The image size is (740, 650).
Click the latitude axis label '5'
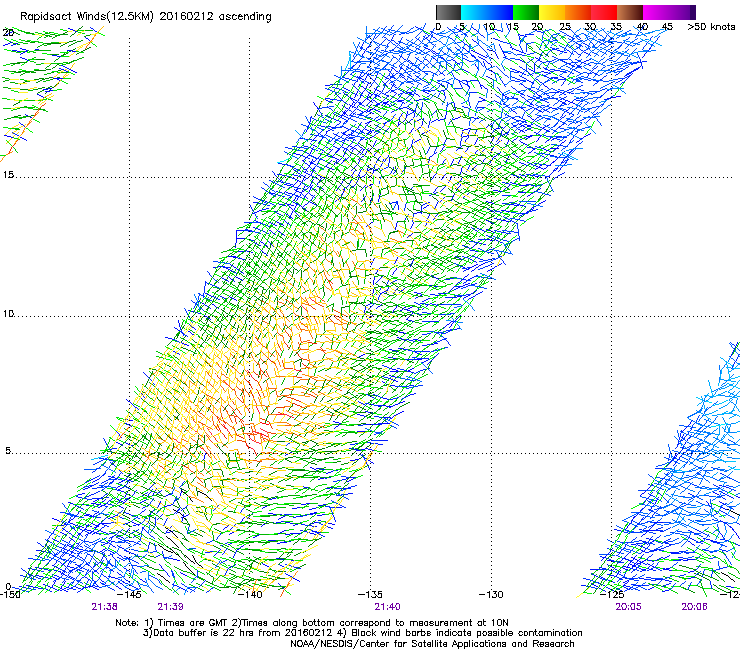point(8,450)
